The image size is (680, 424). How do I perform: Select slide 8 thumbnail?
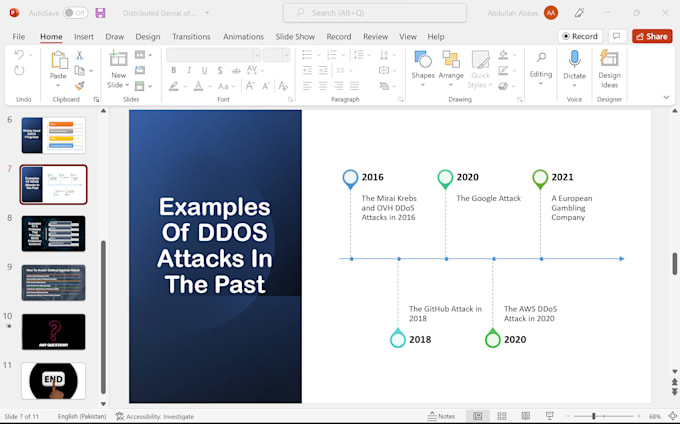click(53, 234)
